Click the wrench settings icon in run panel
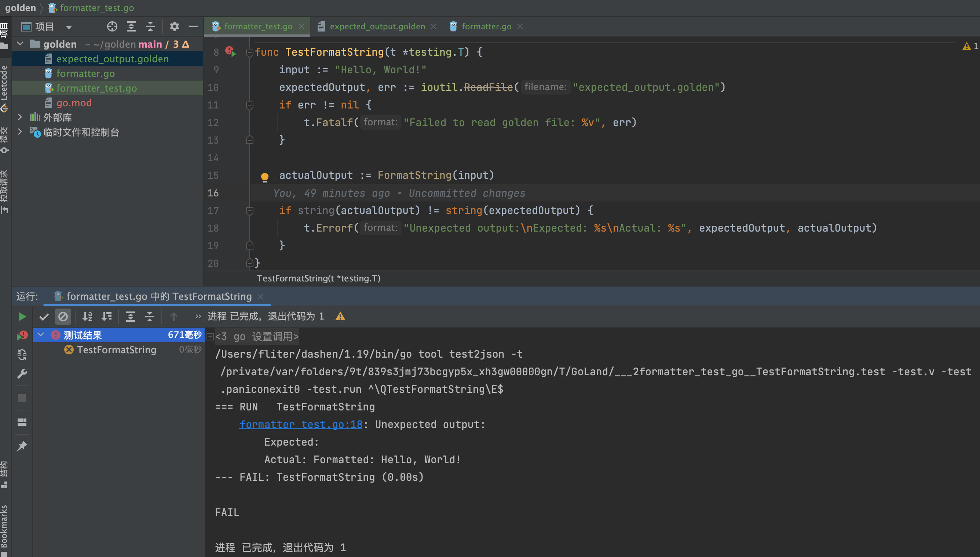980x557 pixels. (22, 374)
